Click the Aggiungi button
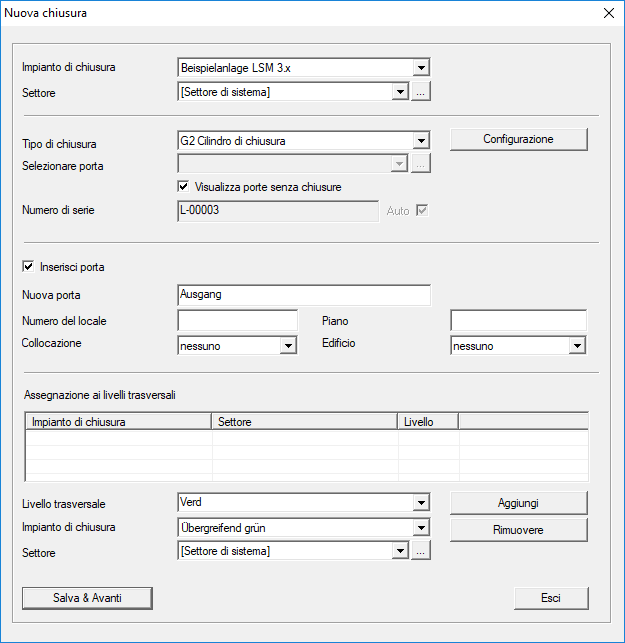 pos(518,502)
